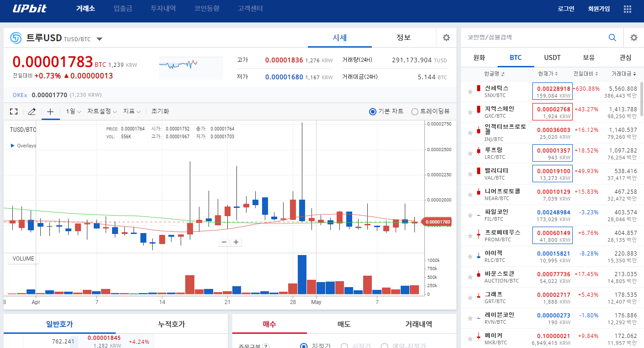The image size is (644, 348).
Task: Click the search magnifier icon
Action: click(x=612, y=38)
